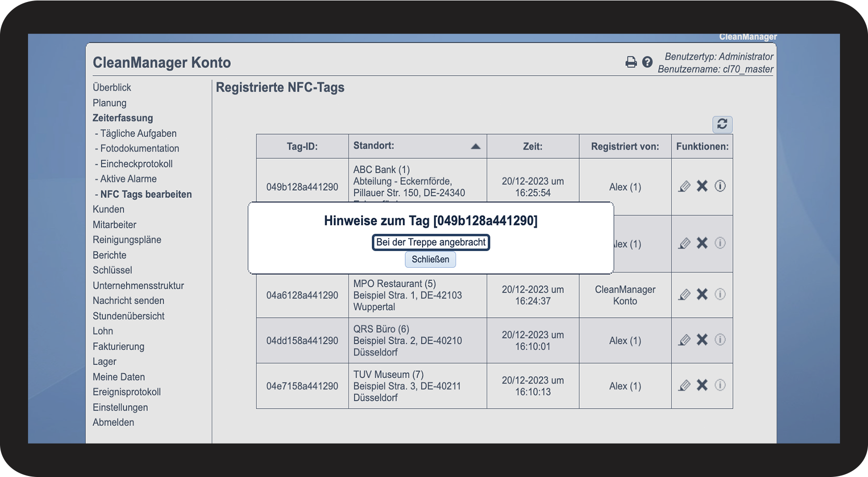Edit tag 049b128a441290 with the pencil icon

coord(684,187)
